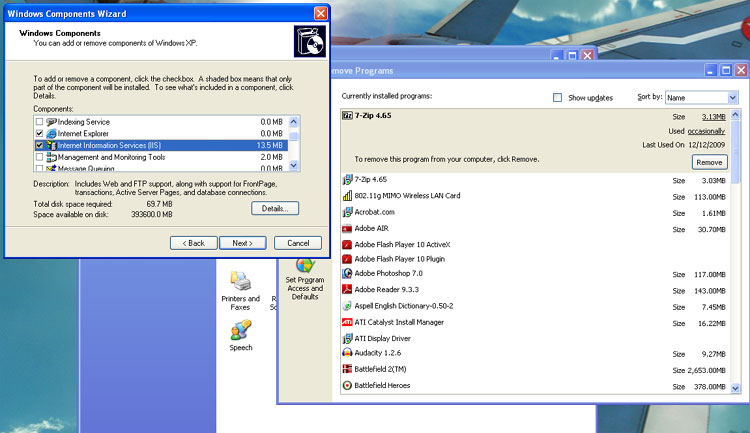
Task: Select 'Management and Monitoring Tools' row text
Action: pyautogui.click(x=111, y=157)
